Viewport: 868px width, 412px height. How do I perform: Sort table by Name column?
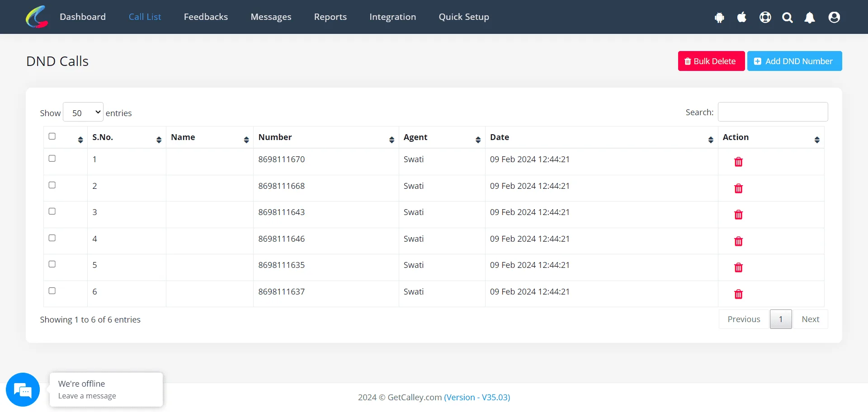tap(246, 140)
